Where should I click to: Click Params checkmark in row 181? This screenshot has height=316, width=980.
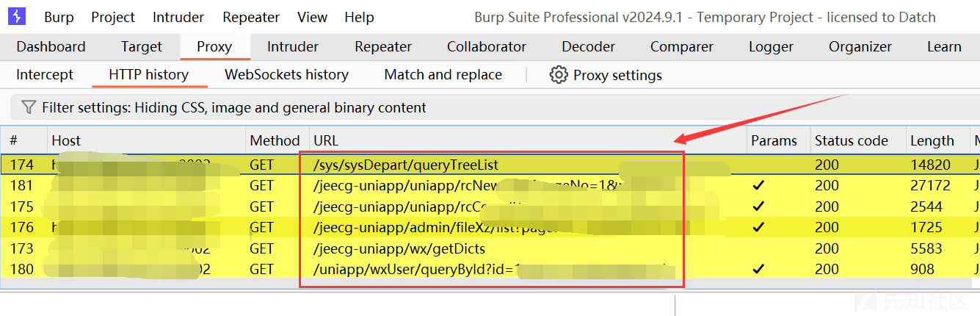pos(758,186)
